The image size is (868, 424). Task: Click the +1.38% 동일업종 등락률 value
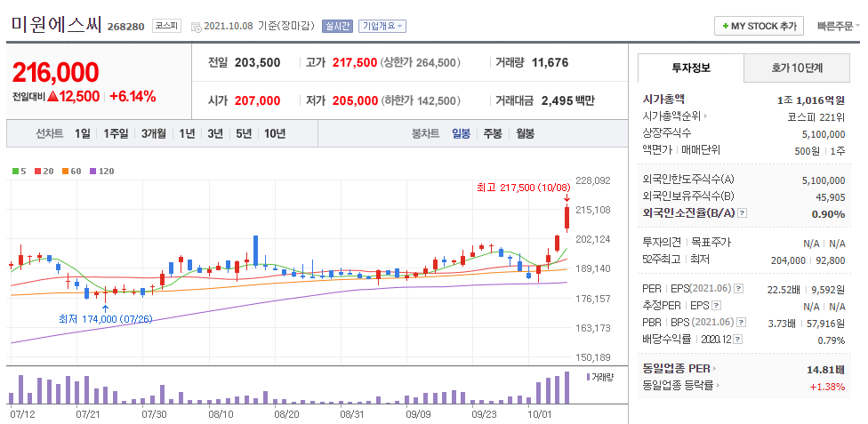coord(827,387)
